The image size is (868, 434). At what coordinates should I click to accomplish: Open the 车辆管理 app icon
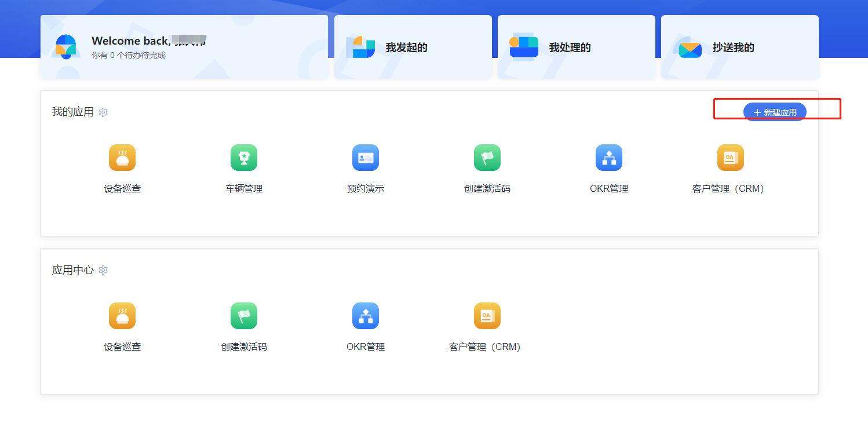(244, 158)
